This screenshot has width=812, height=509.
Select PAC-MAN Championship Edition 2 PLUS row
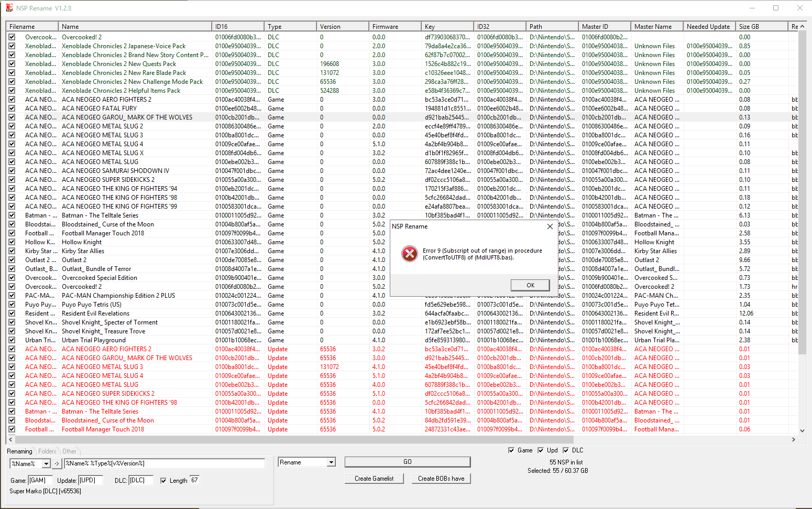click(402, 296)
